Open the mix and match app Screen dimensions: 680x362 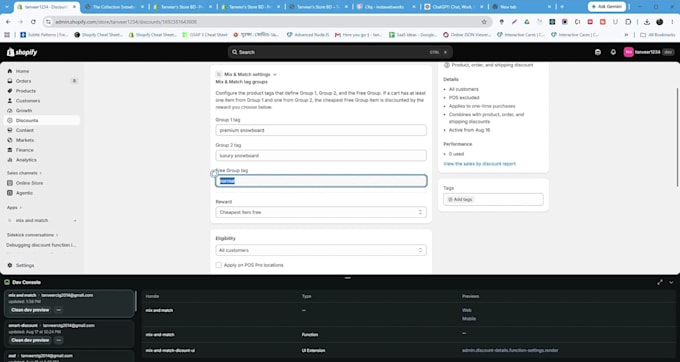(x=32, y=221)
